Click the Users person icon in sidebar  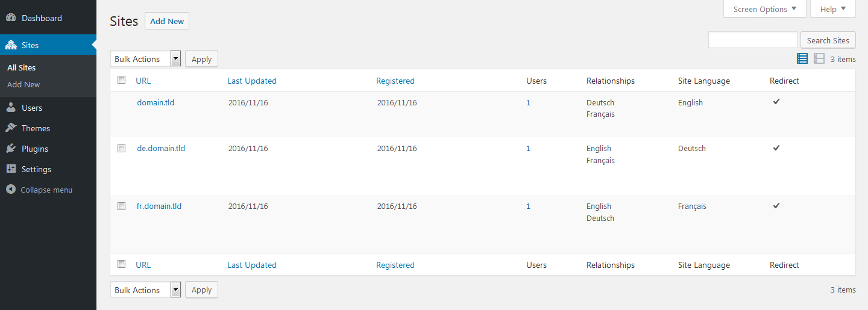pos(11,108)
